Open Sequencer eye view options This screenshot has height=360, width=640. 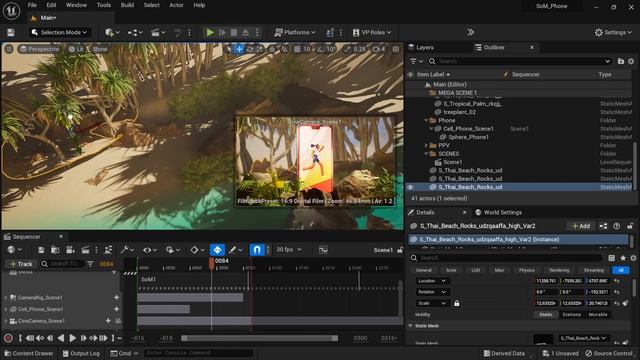click(150, 249)
